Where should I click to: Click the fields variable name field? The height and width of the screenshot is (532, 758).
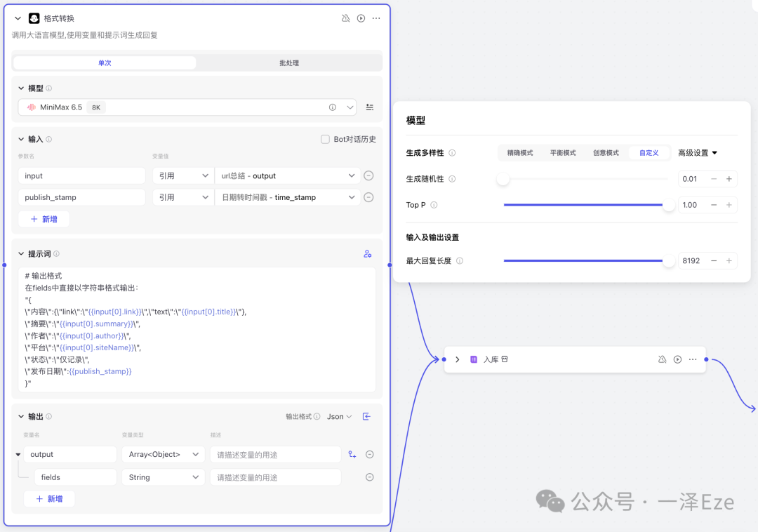coord(75,477)
